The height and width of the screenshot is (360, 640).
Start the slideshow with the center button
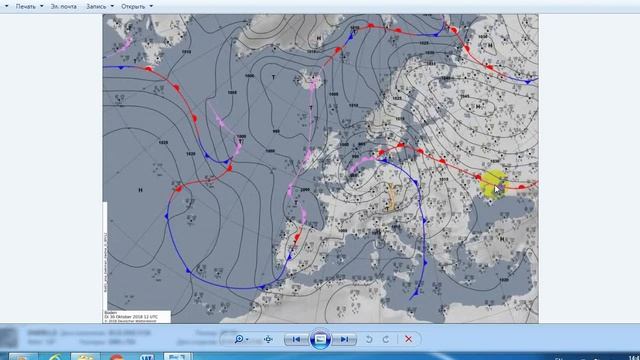320,339
